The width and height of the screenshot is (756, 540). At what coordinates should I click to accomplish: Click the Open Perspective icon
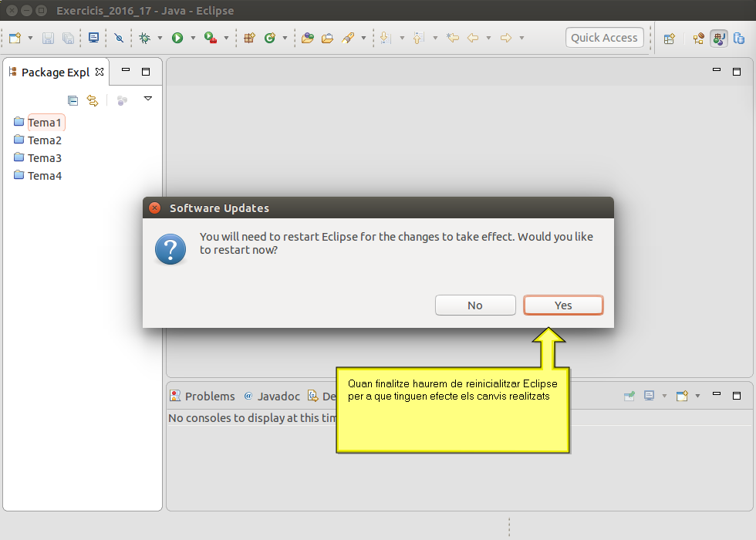[670, 39]
